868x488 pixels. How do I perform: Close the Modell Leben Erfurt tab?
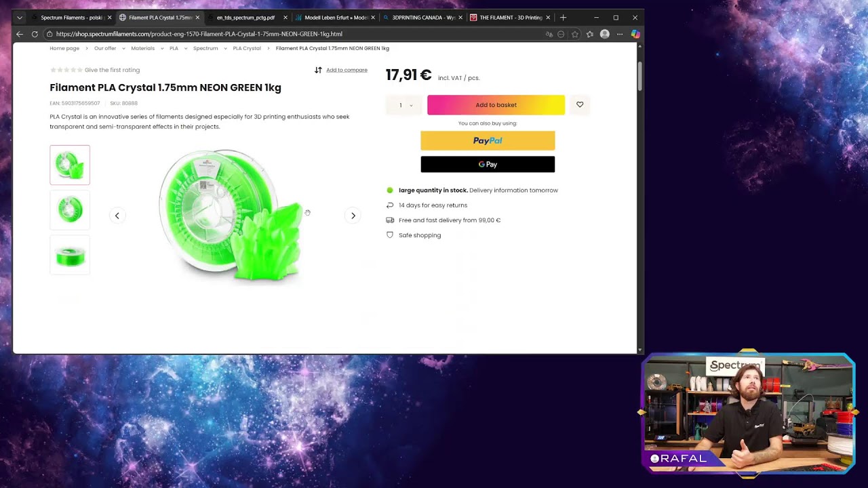[373, 18]
